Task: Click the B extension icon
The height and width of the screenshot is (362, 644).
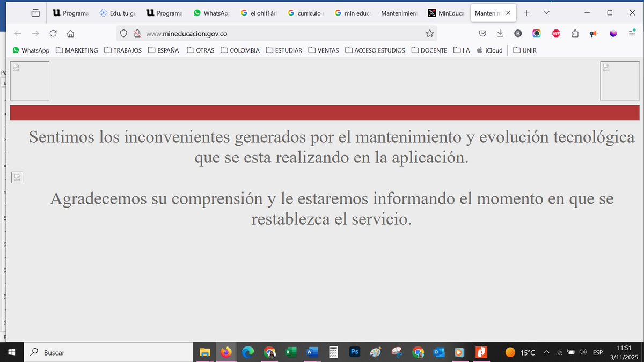Action: click(x=518, y=33)
